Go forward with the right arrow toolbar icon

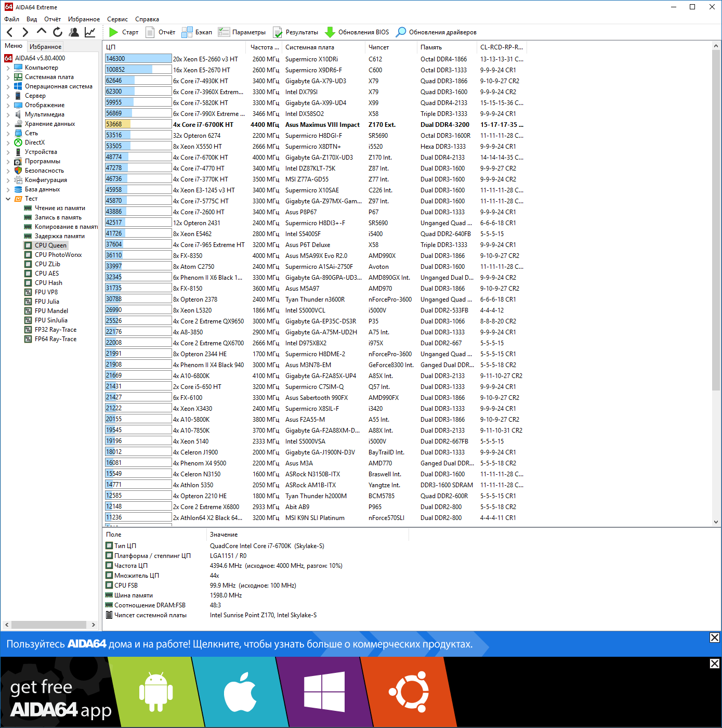(x=25, y=32)
